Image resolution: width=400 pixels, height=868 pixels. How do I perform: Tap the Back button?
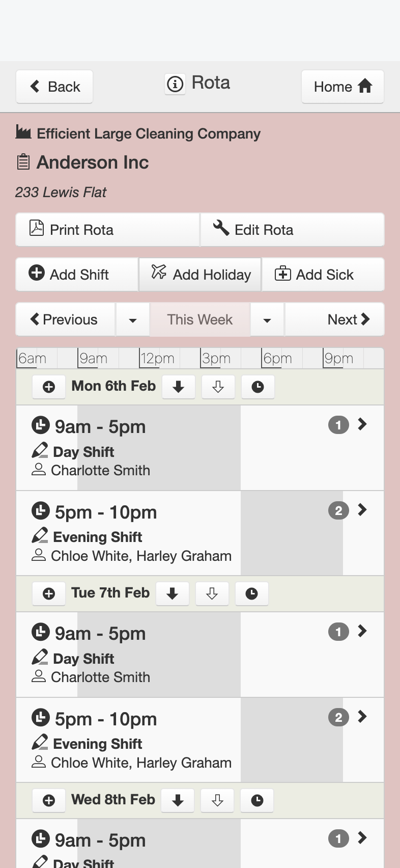click(x=54, y=87)
